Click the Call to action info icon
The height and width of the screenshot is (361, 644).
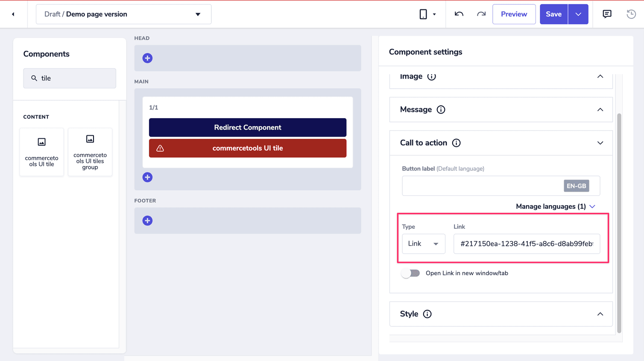pyautogui.click(x=456, y=143)
